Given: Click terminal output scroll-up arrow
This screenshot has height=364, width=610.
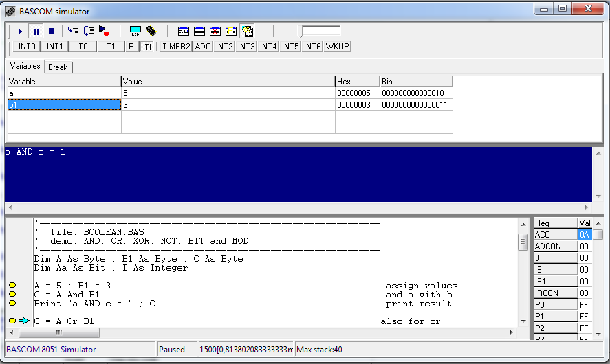Looking at the screenshot, I should click(598, 153).
